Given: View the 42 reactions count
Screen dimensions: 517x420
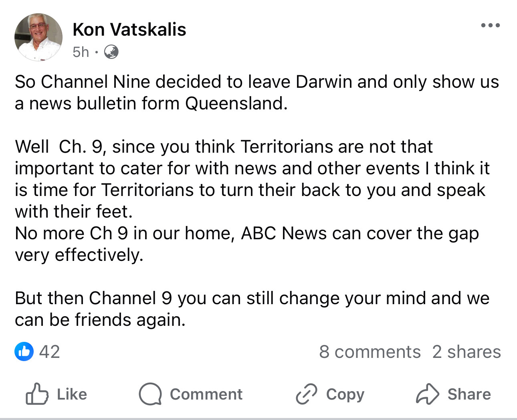Looking at the screenshot, I should [50, 352].
